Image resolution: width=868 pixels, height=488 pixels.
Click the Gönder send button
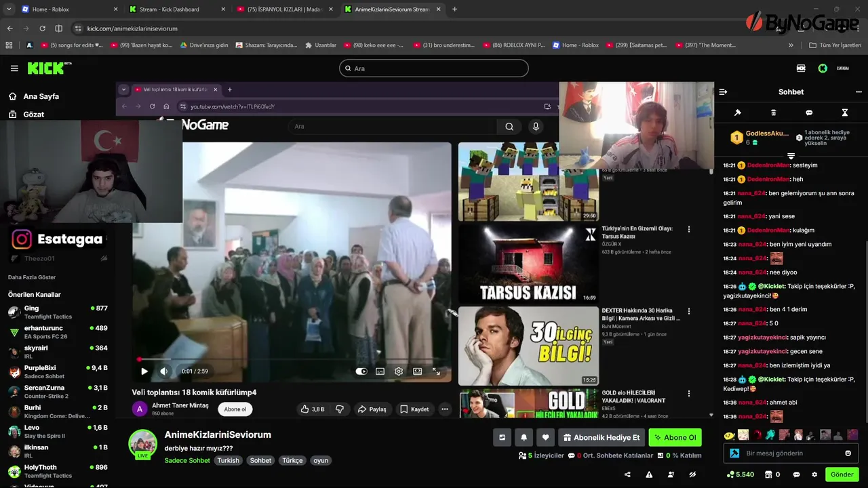point(842,474)
